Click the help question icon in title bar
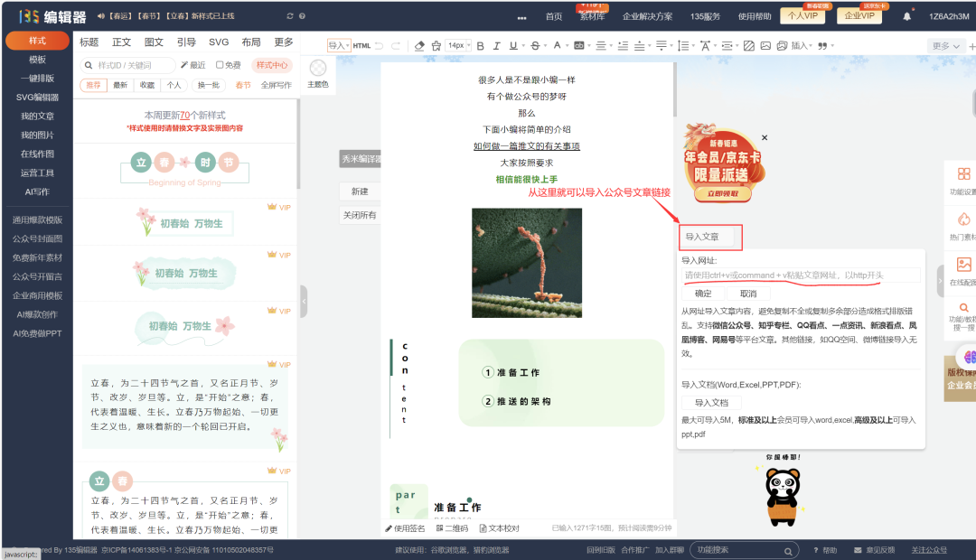Screen dimensions: 976x560 pos(302,16)
